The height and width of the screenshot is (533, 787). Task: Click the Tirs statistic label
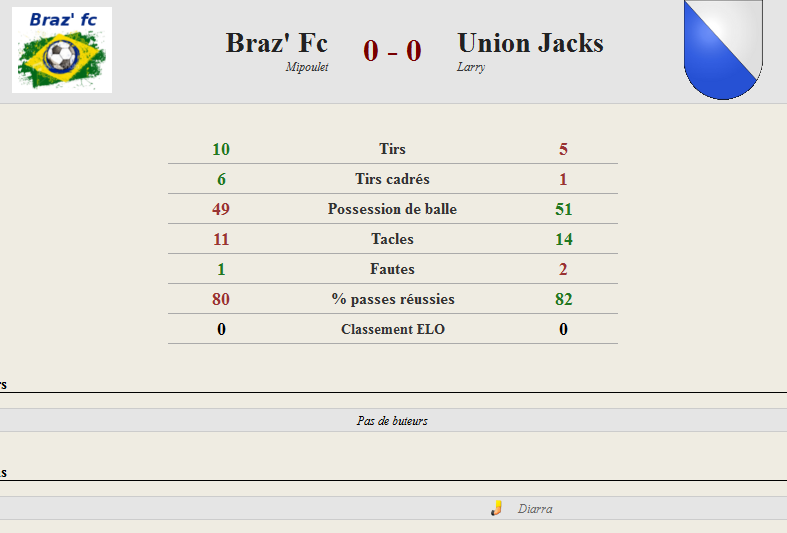(392, 149)
